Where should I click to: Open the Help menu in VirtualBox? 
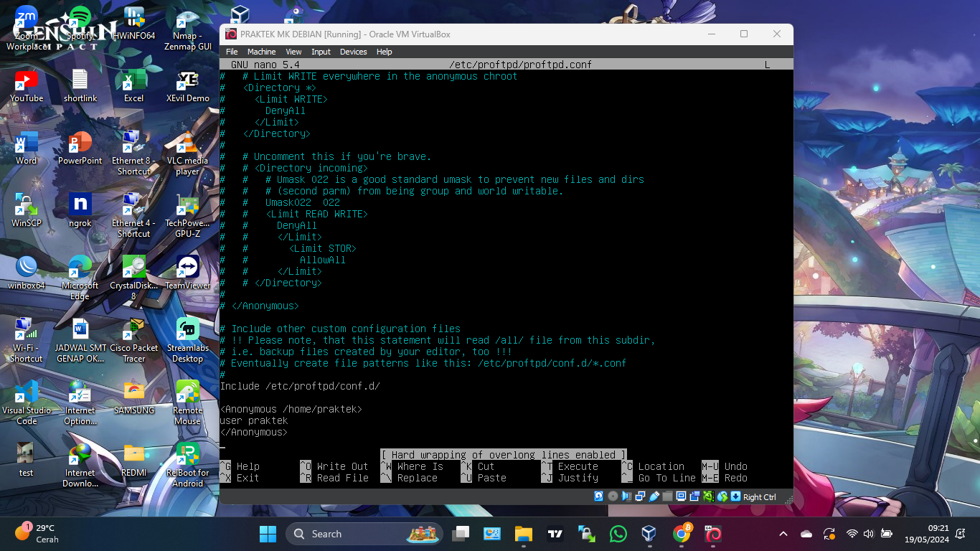[x=385, y=52]
